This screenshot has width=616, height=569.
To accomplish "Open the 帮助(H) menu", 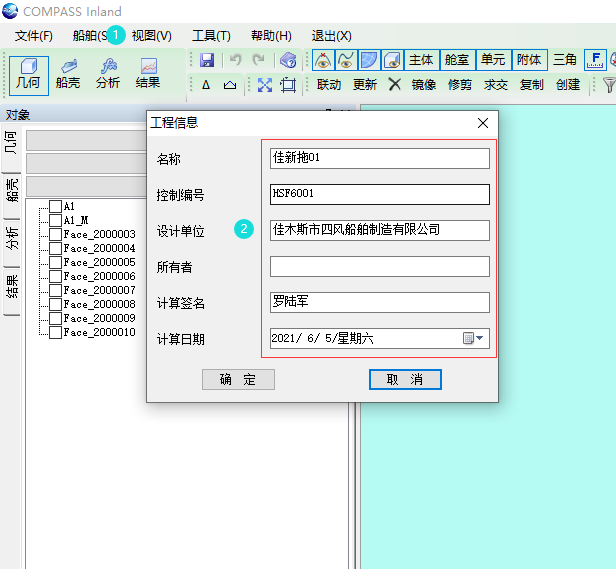I will coord(271,36).
